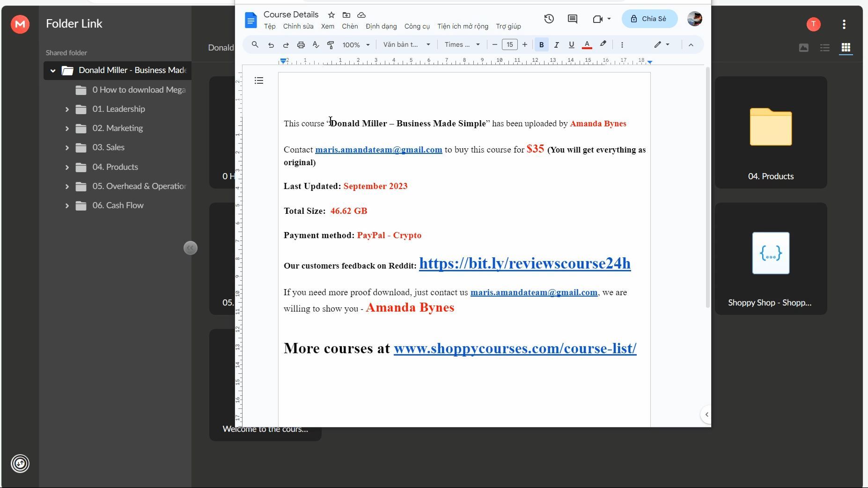Increase the font size
The image size is (868, 488).
525,45
